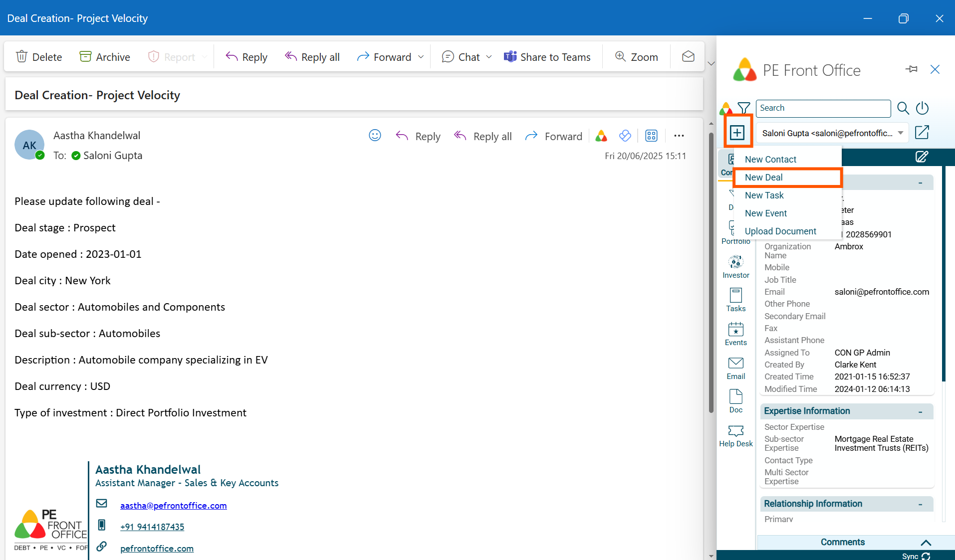
Task: Open the Help Desk icon
Action: click(735, 435)
